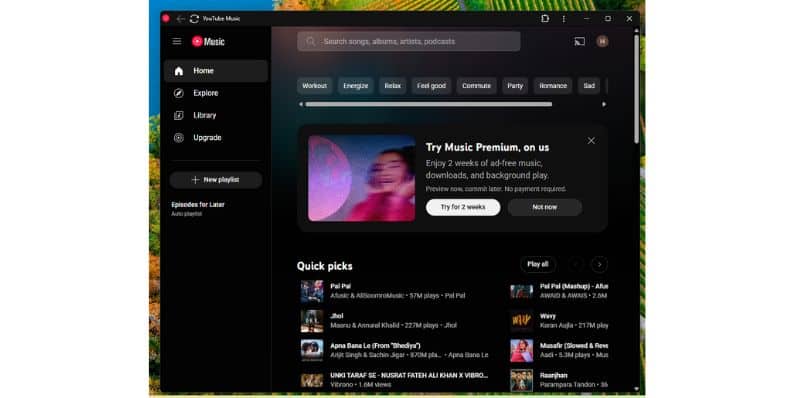Click the Library icon in the sidebar
Viewport: 794px width, 398px height.
179,115
